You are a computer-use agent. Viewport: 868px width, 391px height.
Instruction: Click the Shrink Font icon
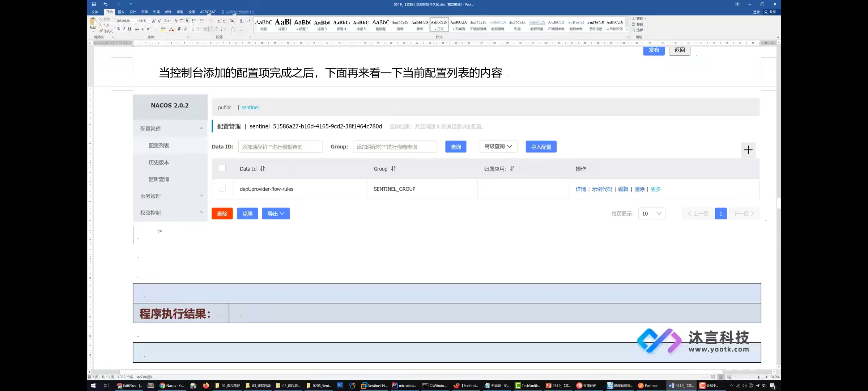click(x=159, y=21)
